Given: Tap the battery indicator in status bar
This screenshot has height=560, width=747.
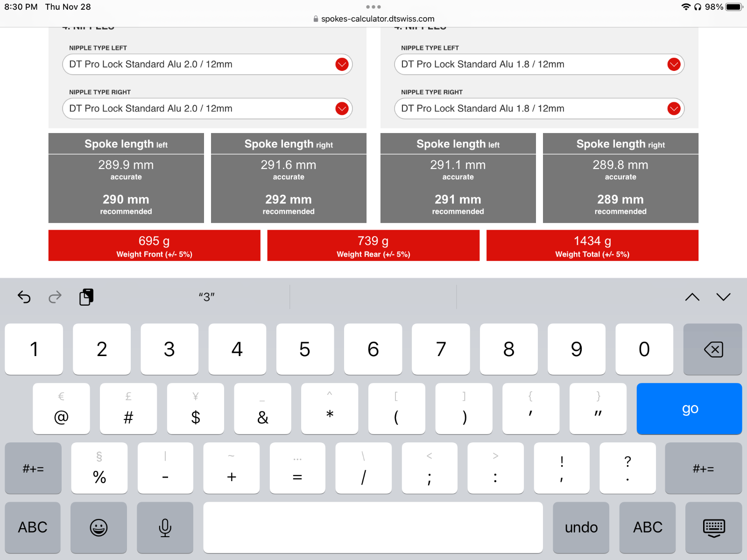Looking at the screenshot, I should (x=734, y=7).
